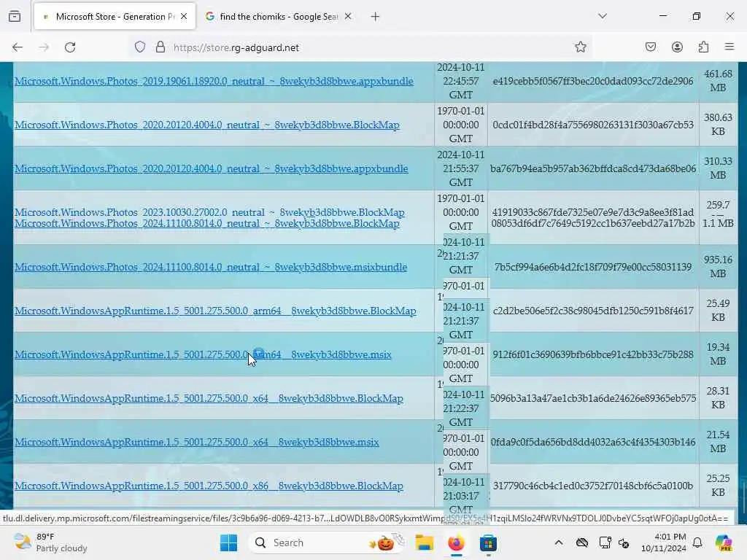Download Photos 2020.20120.4004.0 BlockMap
The height and width of the screenshot is (560, 747).
206,125
